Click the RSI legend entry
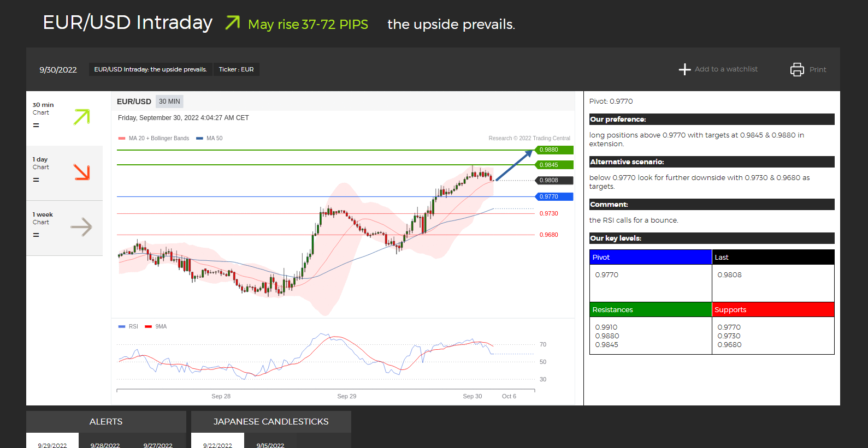 coord(128,326)
